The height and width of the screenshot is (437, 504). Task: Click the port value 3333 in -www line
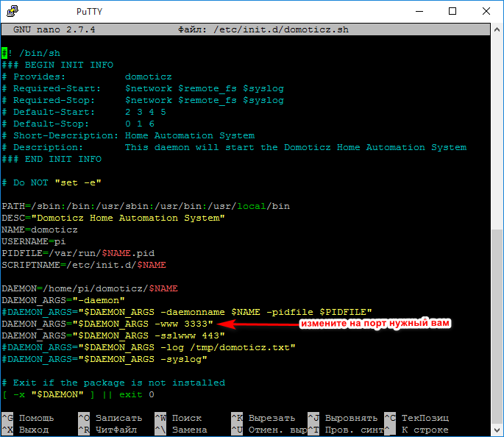pos(196,324)
